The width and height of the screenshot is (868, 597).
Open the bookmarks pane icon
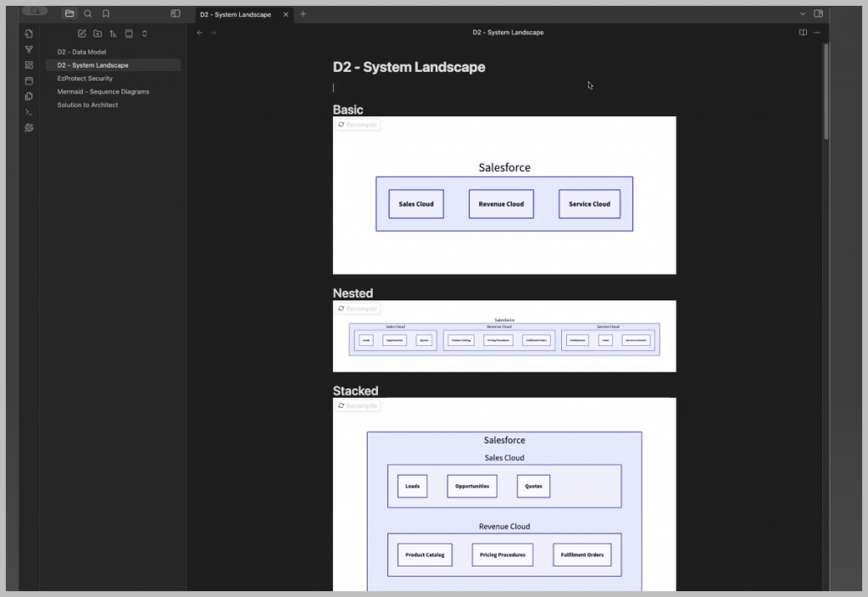[106, 14]
